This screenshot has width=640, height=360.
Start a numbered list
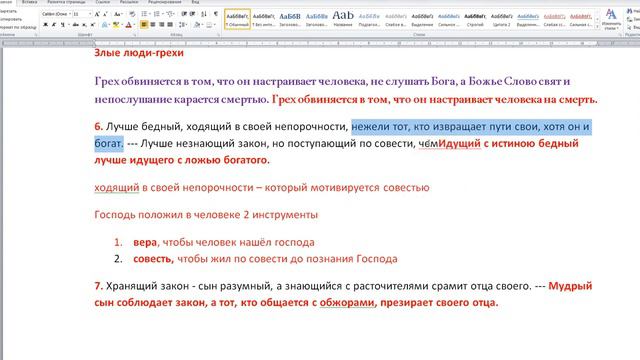(x=156, y=14)
